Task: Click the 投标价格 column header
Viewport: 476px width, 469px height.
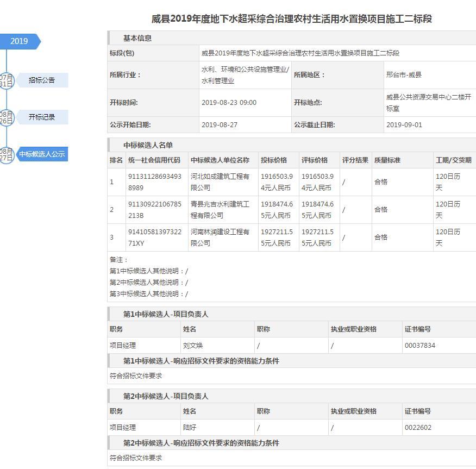Action: pyautogui.click(x=274, y=160)
